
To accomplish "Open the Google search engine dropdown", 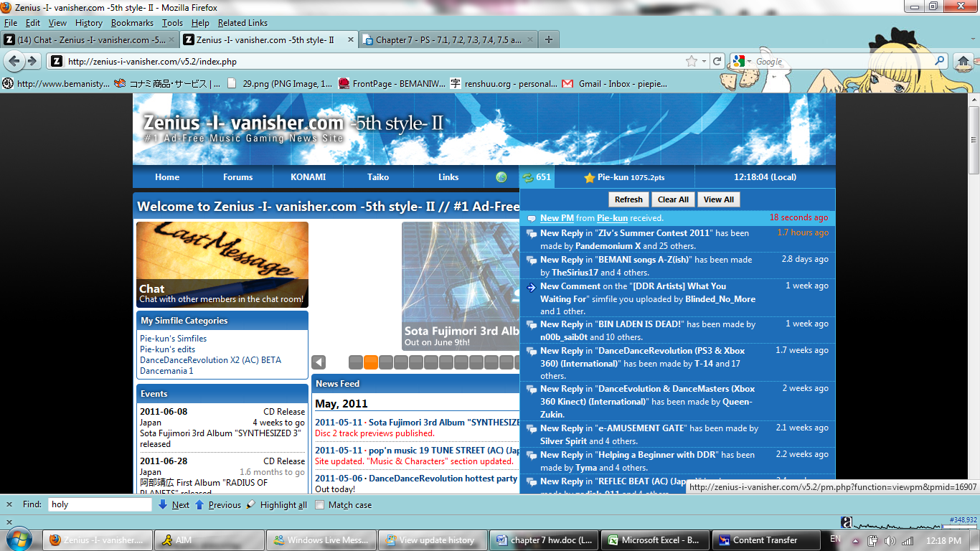I will [x=742, y=62].
